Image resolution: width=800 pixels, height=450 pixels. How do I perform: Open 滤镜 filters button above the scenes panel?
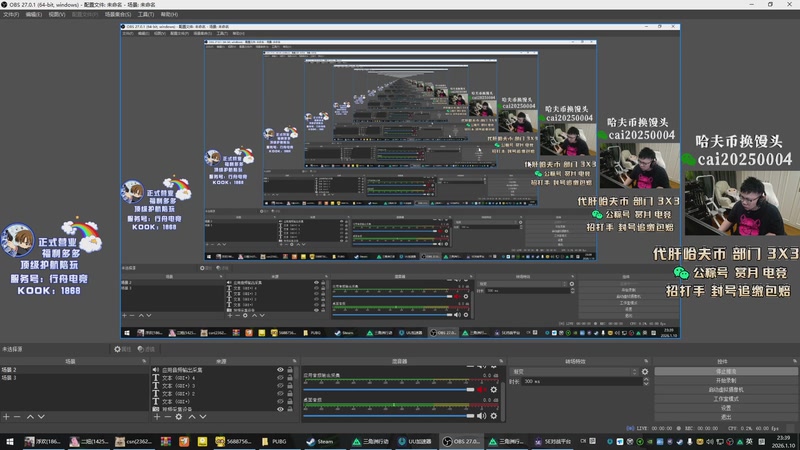(x=146, y=349)
